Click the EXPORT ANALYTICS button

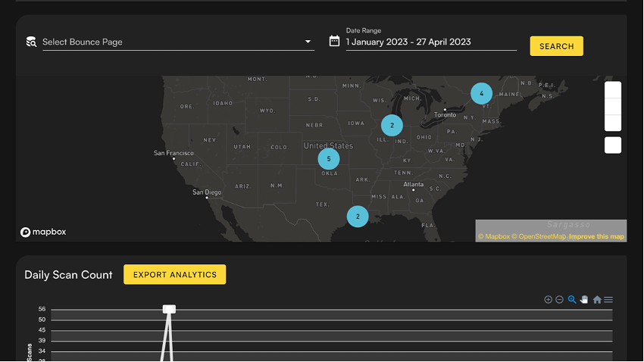click(174, 275)
